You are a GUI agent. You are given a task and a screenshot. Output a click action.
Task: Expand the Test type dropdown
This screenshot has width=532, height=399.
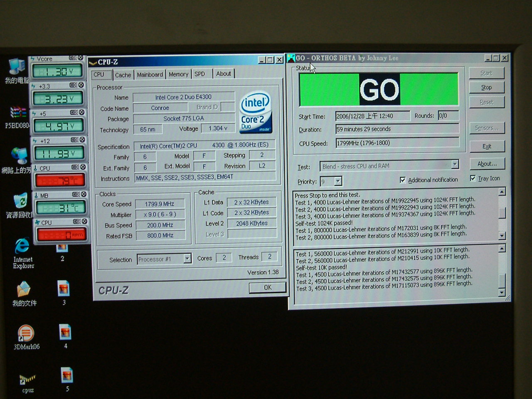click(x=455, y=165)
